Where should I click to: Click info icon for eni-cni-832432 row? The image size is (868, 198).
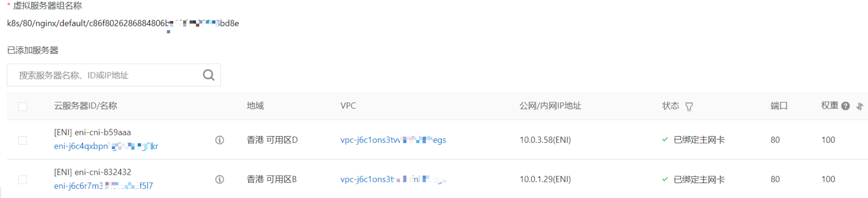[x=219, y=179]
